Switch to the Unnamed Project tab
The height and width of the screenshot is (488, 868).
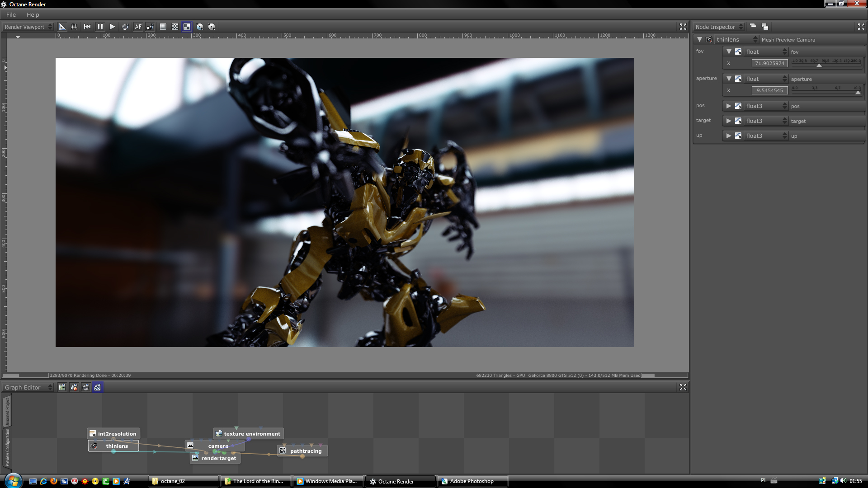[7, 411]
